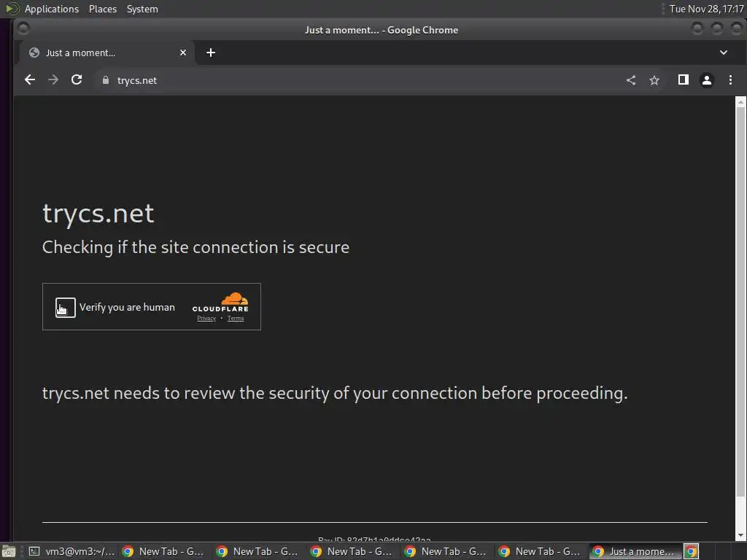Go back to previous page
This screenshot has height=560, width=747.
(30, 80)
